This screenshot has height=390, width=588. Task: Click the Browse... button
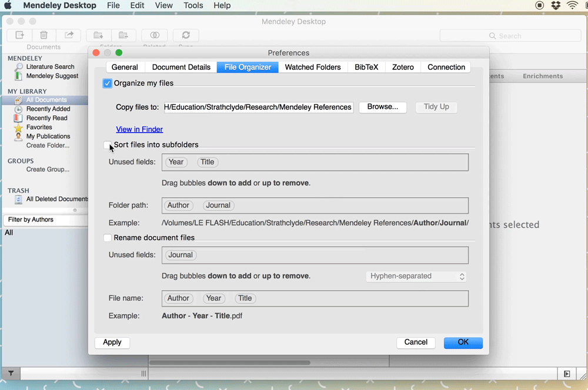[x=383, y=107]
